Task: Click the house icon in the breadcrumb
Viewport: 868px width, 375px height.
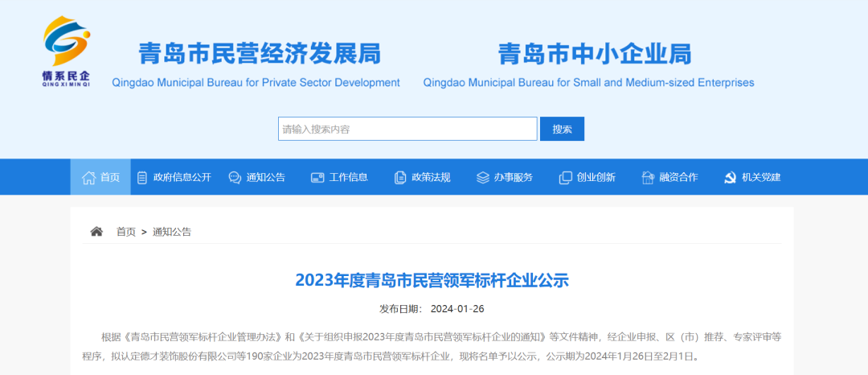Action: click(x=96, y=232)
